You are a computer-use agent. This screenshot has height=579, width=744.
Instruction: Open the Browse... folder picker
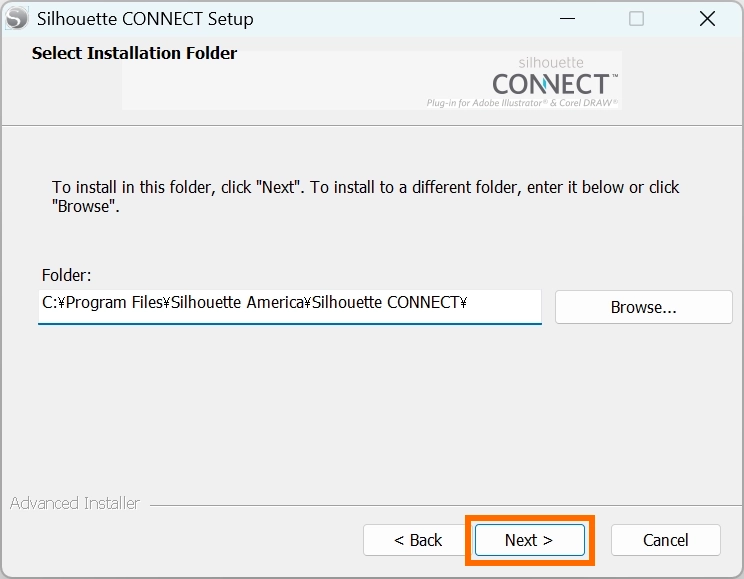click(x=643, y=307)
